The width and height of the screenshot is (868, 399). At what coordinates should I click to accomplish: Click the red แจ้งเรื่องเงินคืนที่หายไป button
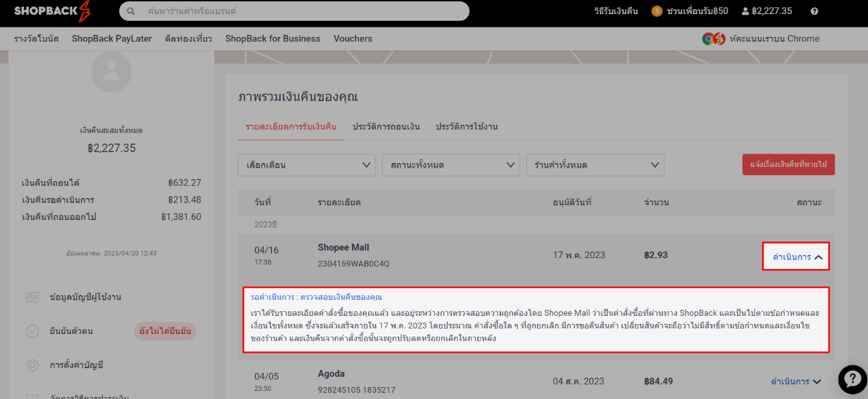(x=788, y=164)
